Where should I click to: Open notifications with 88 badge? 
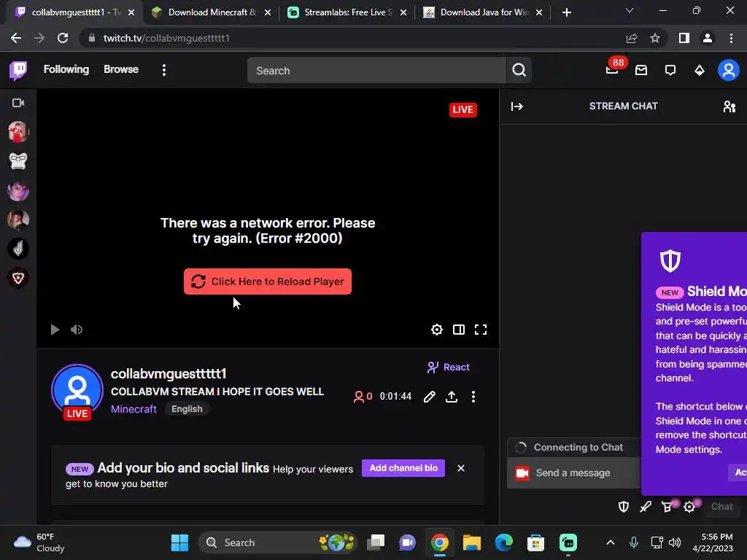tap(613, 69)
